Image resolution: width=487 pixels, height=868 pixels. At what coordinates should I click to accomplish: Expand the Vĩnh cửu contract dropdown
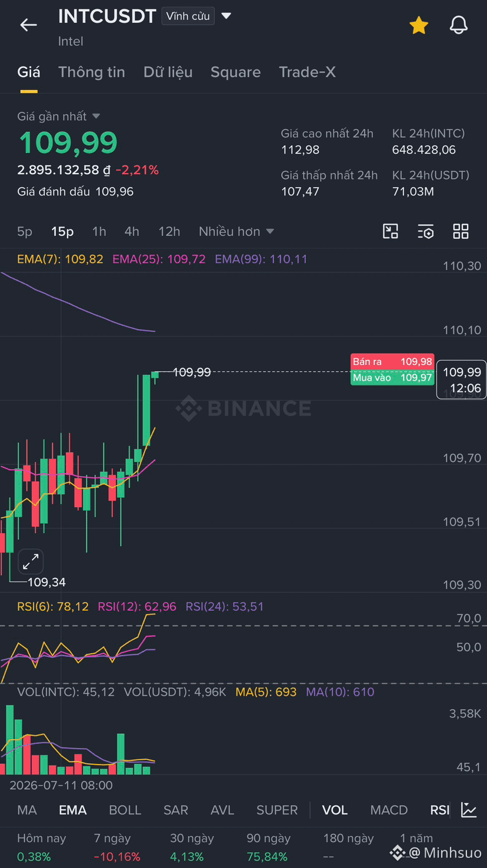point(196,16)
